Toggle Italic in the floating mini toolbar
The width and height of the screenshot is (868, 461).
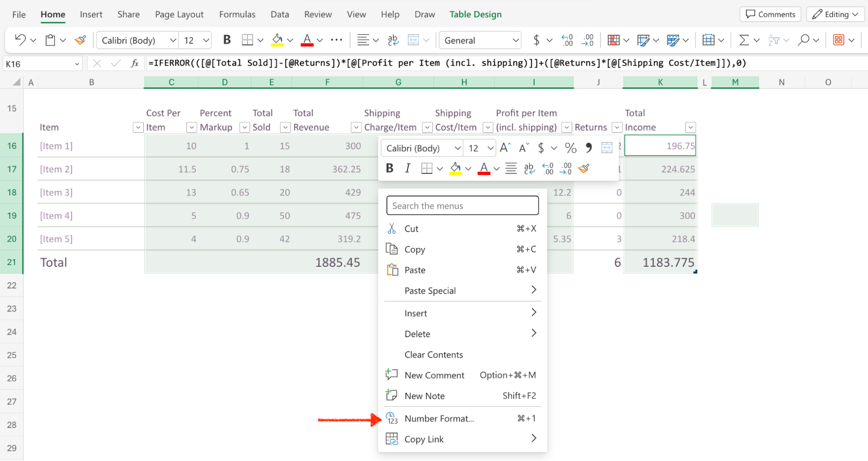click(x=407, y=169)
